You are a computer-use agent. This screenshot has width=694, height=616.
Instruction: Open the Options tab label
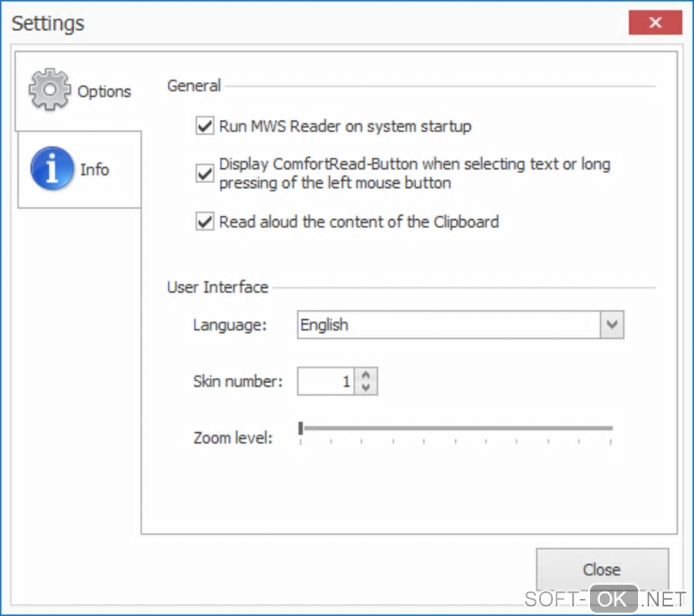(x=104, y=91)
